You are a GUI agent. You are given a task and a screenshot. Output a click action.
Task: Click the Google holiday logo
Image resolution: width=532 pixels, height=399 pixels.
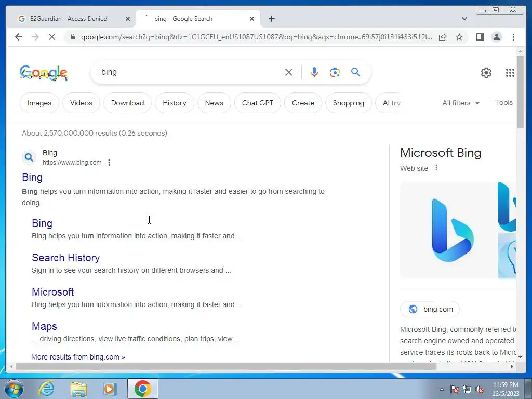click(x=44, y=73)
